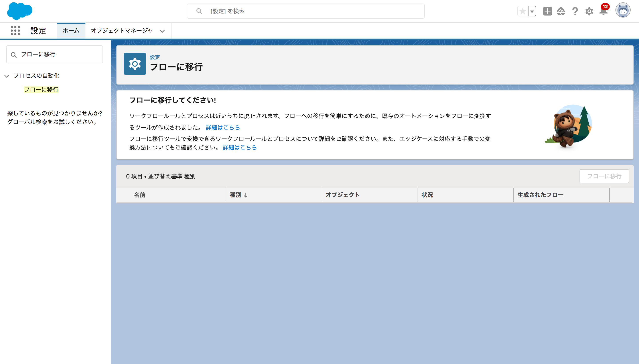Open the global actions plus icon

click(x=547, y=11)
